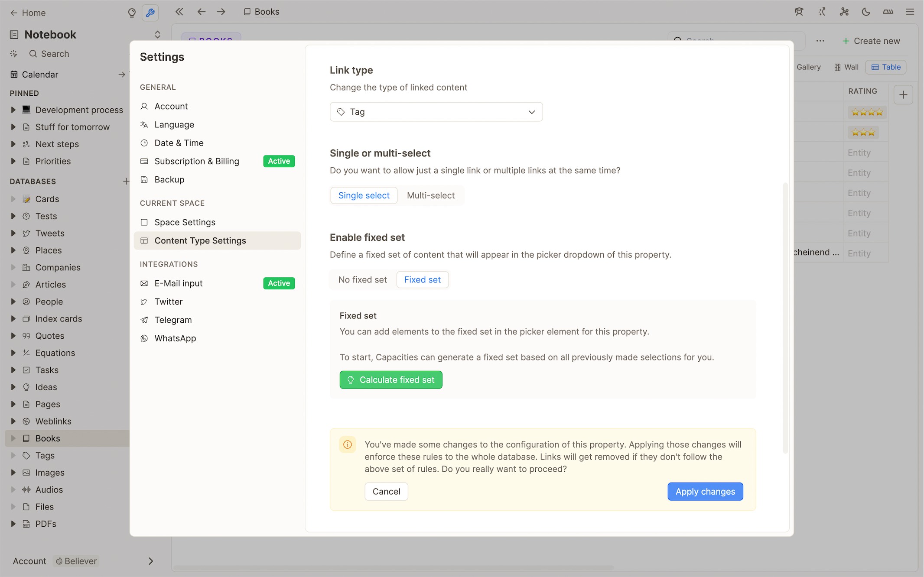
Task: Open Space Settings menu item
Action: (x=185, y=222)
